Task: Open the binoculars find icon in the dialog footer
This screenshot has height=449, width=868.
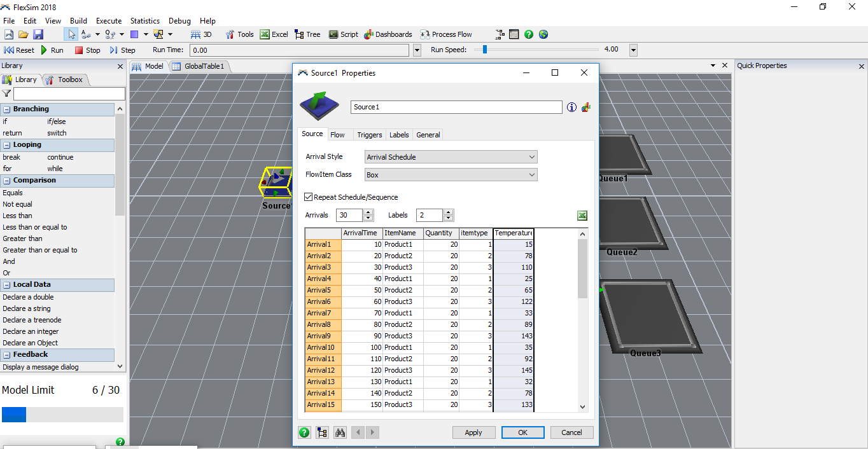Action: coord(340,432)
